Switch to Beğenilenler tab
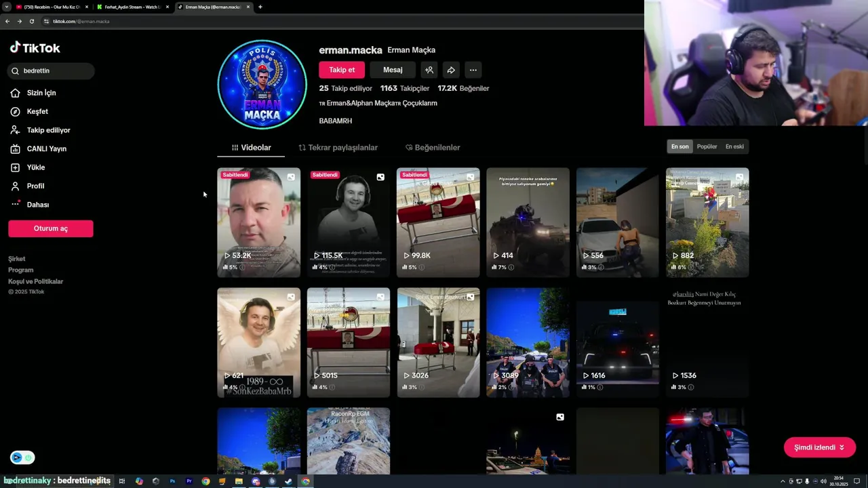Viewport: 868px width, 488px height. pos(433,147)
